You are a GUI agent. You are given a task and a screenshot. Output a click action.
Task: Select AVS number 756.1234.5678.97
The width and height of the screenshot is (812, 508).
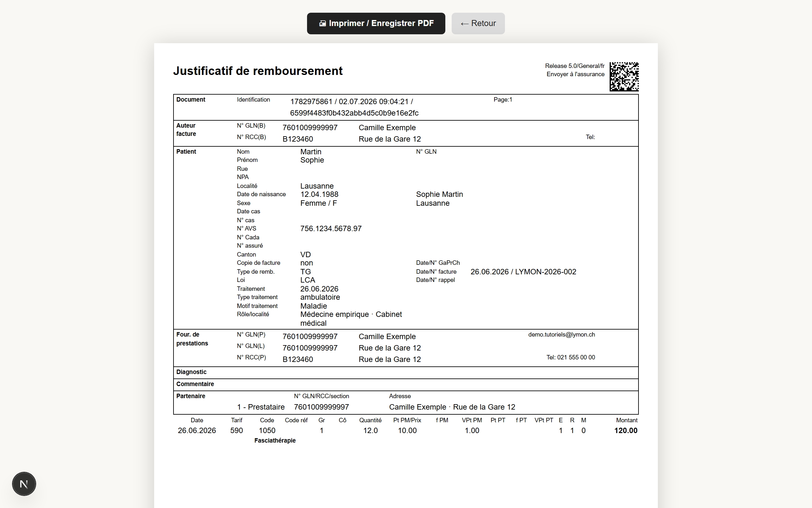tap(331, 229)
